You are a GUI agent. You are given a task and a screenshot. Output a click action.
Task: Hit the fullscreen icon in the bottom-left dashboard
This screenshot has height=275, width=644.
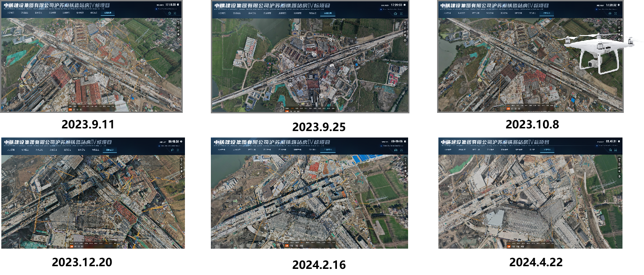tap(177, 150)
